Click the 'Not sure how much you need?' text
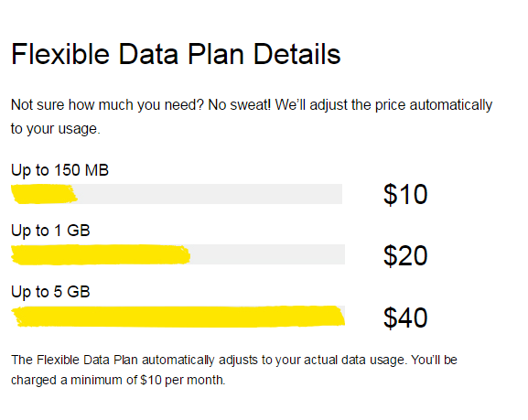Image resolution: width=528 pixels, height=420 pixels. (x=107, y=105)
